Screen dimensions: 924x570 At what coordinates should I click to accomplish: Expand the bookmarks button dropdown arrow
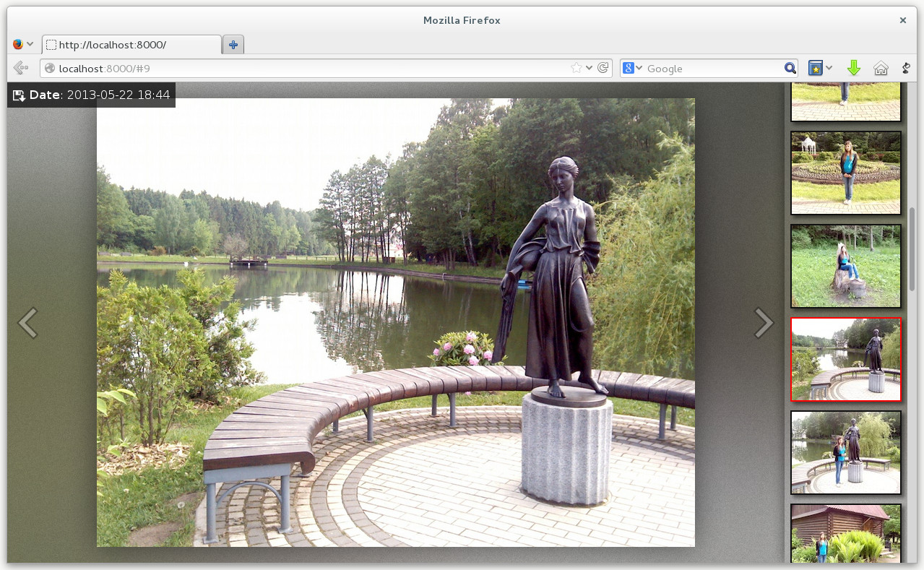829,68
